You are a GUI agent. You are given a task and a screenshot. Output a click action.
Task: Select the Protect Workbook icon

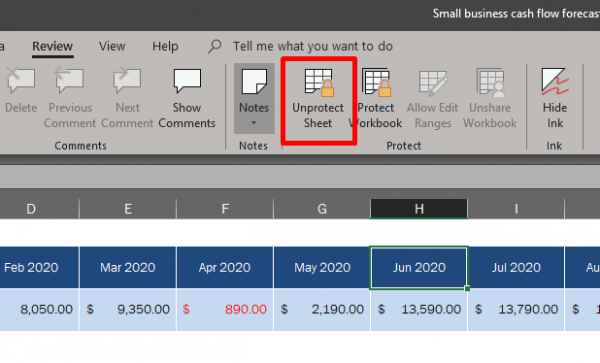(375, 99)
